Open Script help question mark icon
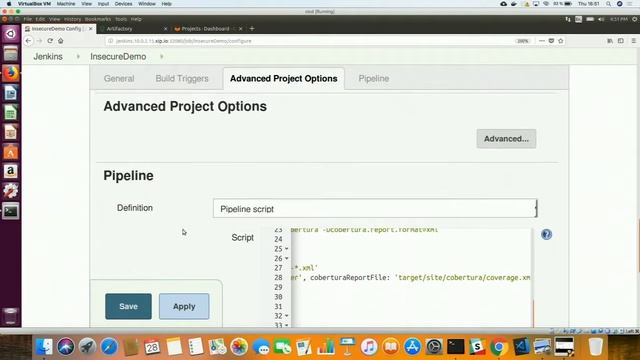 point(547,234)
